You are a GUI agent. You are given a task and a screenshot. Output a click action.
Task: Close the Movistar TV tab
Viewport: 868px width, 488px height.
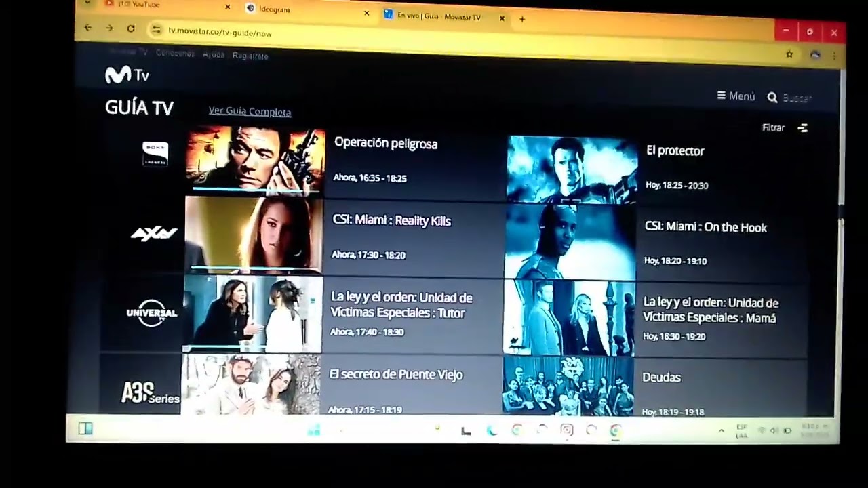click(x=502, y=18)
